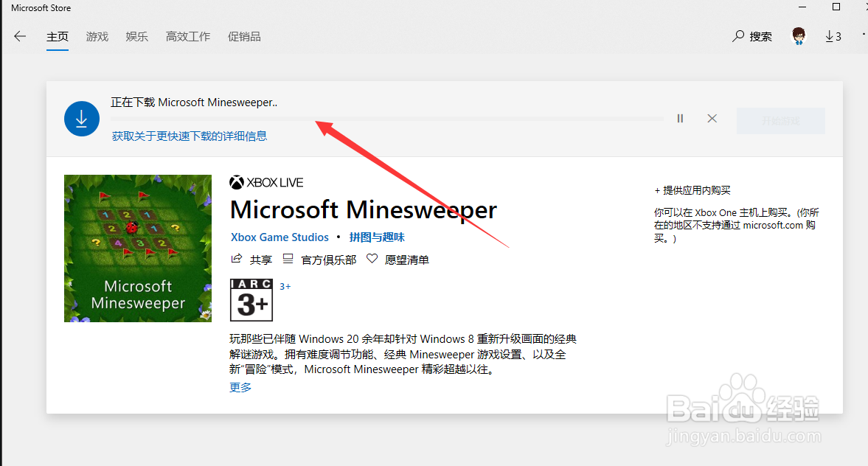
Task: Click the IARC 3+ age rating badge
Action: point(251,299)
